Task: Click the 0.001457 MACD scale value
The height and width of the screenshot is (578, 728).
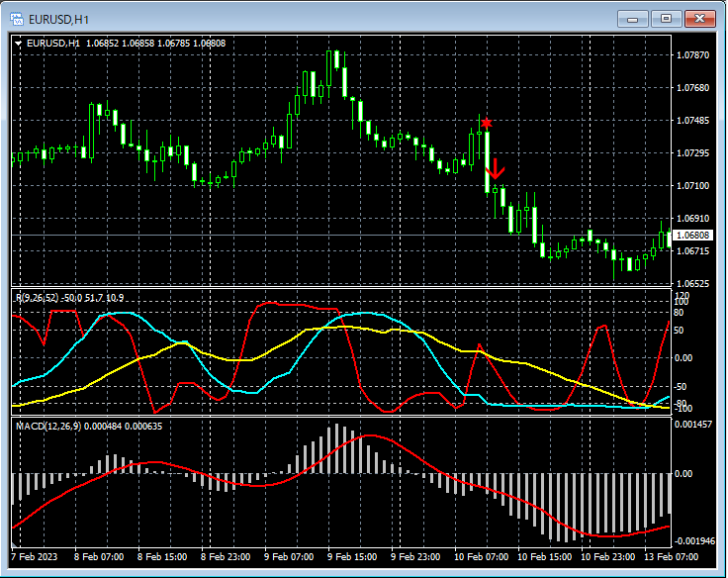Action: click(x=694, y=424)
